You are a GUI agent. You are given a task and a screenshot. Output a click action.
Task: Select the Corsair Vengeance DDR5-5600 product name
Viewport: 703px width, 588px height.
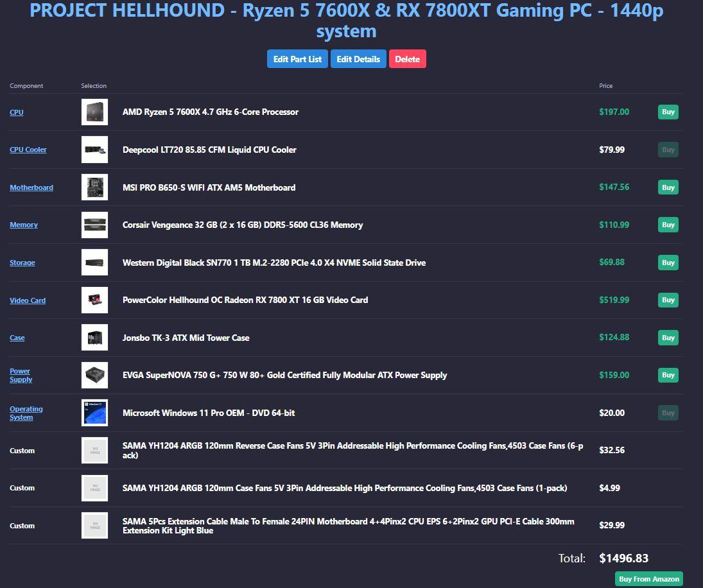pos(243,225)
